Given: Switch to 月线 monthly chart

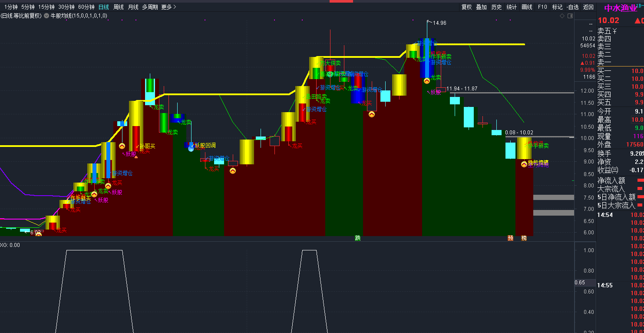Looking at the screenshot, I should (x=133, y=7).
